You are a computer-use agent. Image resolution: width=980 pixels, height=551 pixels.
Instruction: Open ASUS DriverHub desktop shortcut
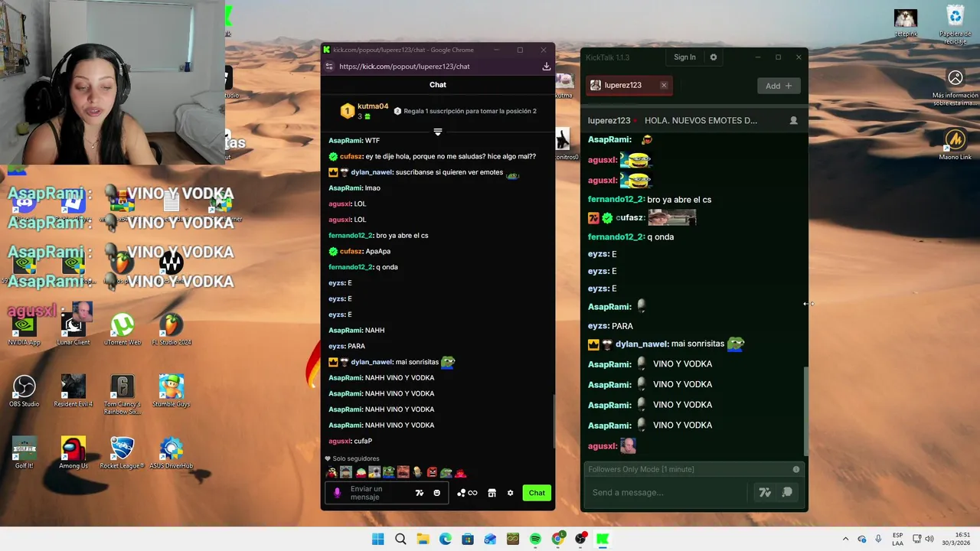[x=171, y=453]
